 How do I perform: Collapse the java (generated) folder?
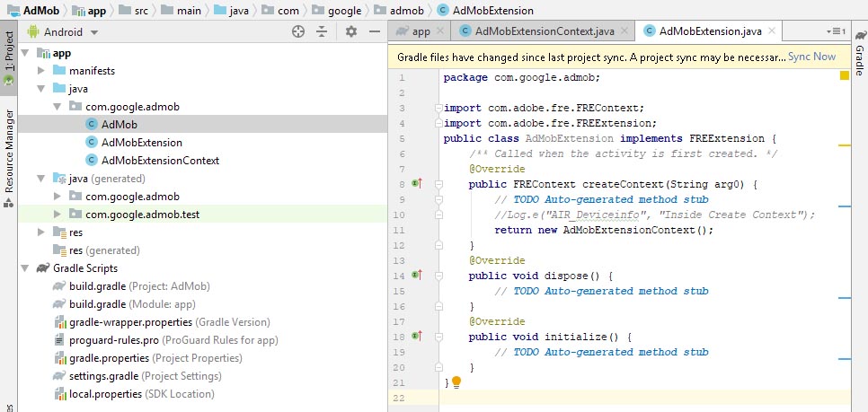pos(41,179)
